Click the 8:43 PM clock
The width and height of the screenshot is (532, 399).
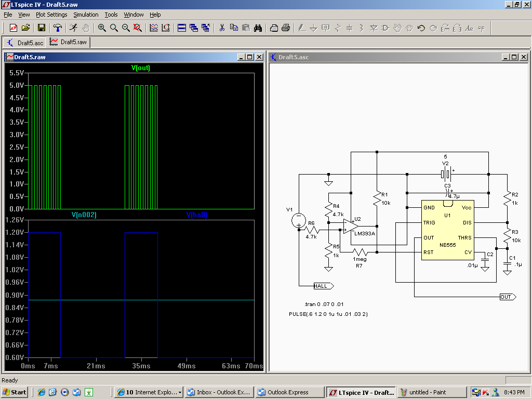[514, 392]
